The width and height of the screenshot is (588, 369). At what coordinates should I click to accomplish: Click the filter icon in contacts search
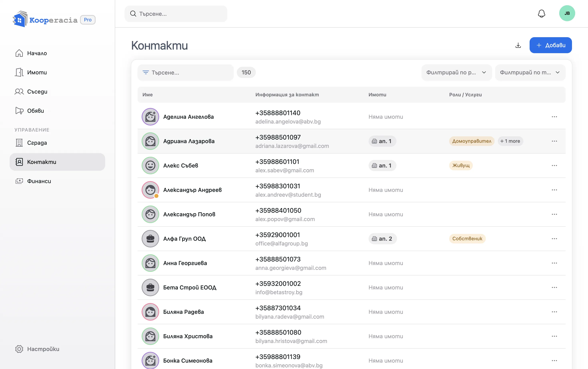pyautogui.click(x=146, y=73)
